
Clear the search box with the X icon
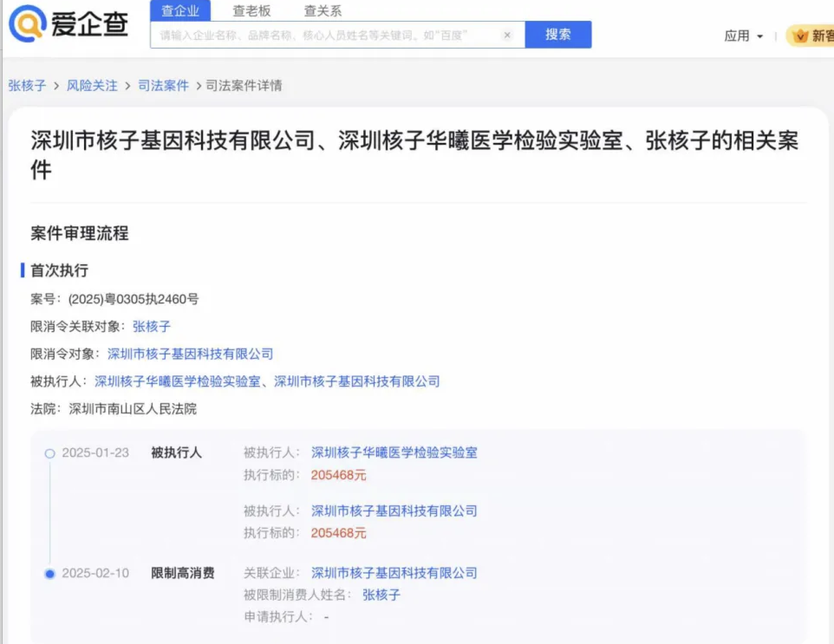point(507,35)
